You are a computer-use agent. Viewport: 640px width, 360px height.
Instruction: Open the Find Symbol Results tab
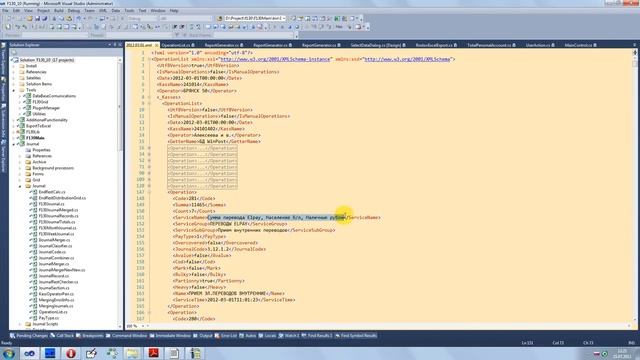(356, 336)
